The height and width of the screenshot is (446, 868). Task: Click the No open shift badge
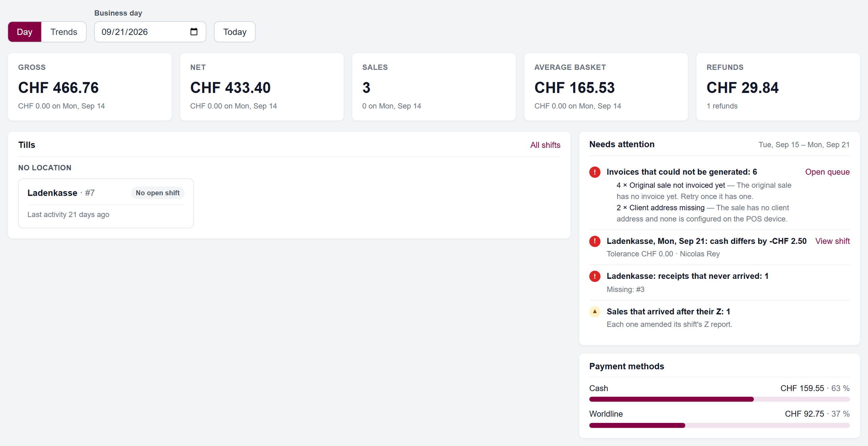(158, 193)
